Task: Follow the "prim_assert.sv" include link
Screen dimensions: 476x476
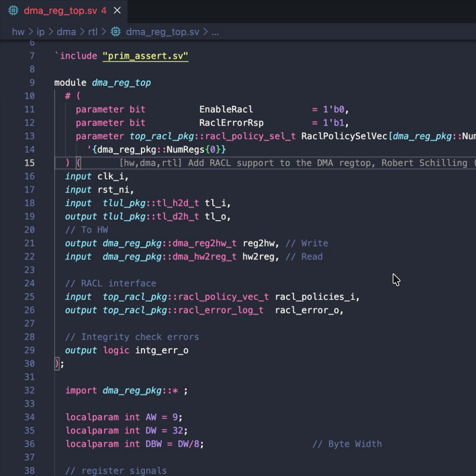Action: click(145, 56)
